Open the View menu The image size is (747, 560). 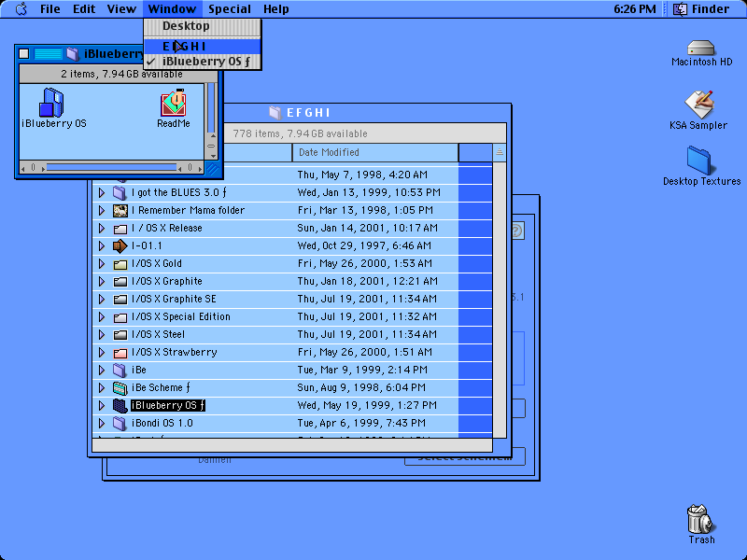click(121, 9)
